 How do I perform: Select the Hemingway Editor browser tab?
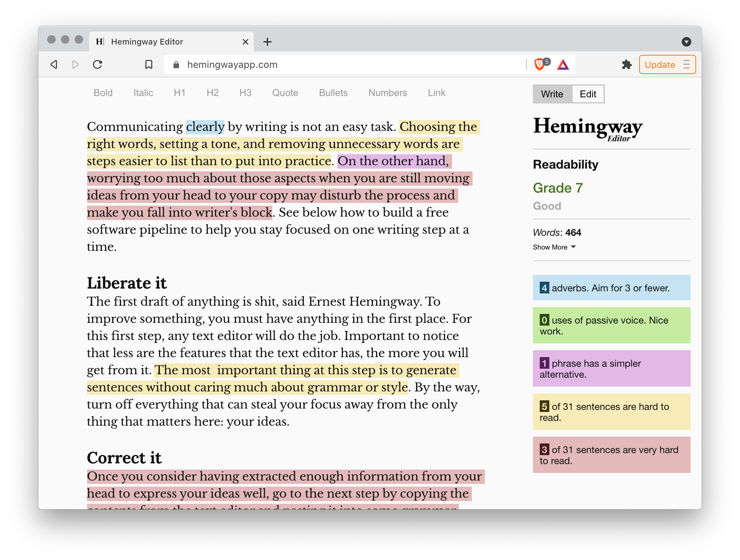click(x=171, y=42)
